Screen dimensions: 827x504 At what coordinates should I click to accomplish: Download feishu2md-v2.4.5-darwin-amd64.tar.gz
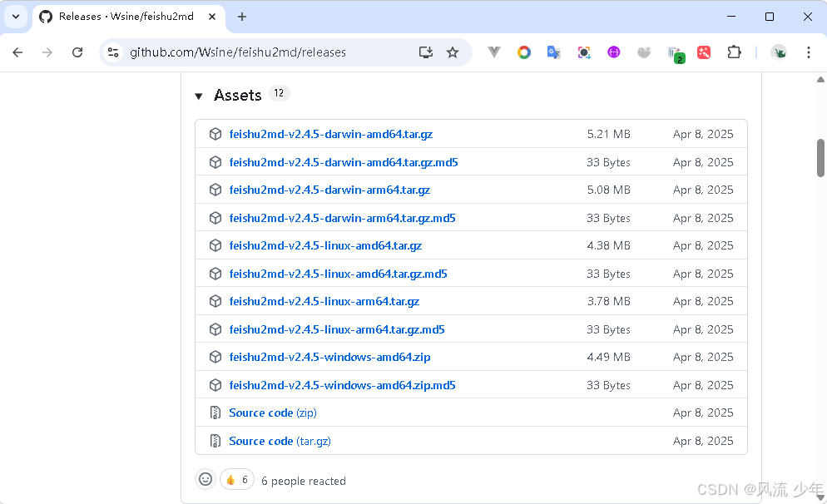330,134
